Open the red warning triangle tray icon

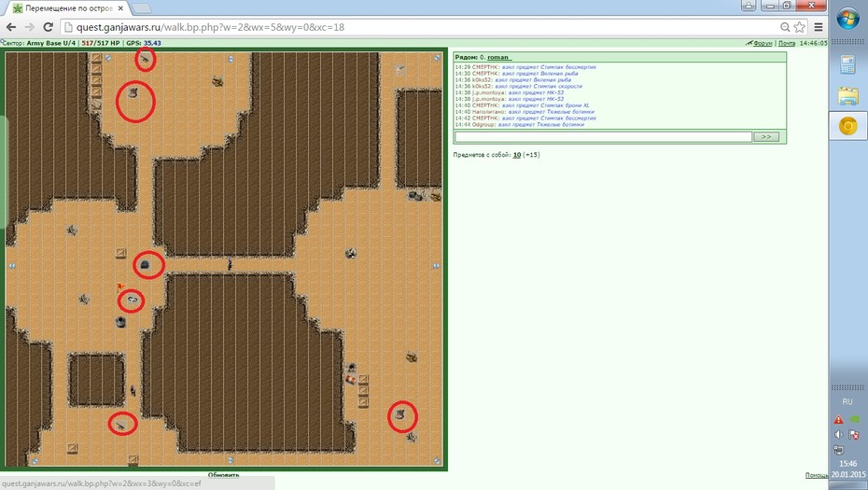pos(839,419)
